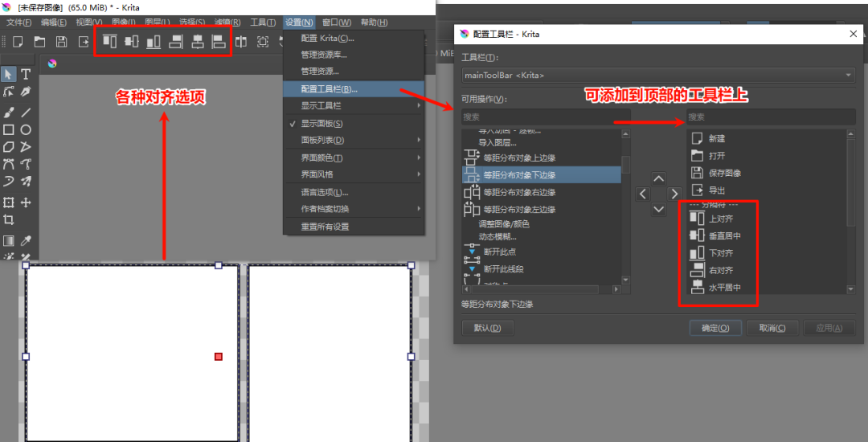Open the 编辑 menu
Screen dimensions: 868x442
coord(54,23)
